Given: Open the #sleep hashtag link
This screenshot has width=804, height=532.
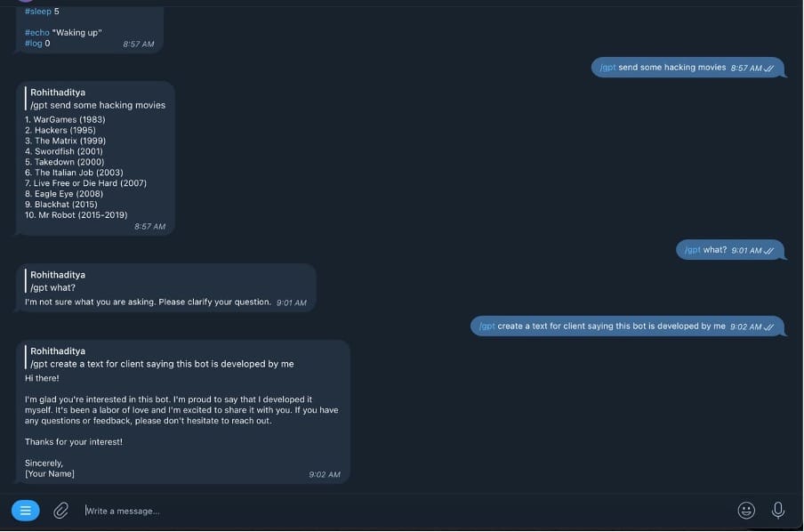Looking at the screenshot, I should click(x=37, y=12).
